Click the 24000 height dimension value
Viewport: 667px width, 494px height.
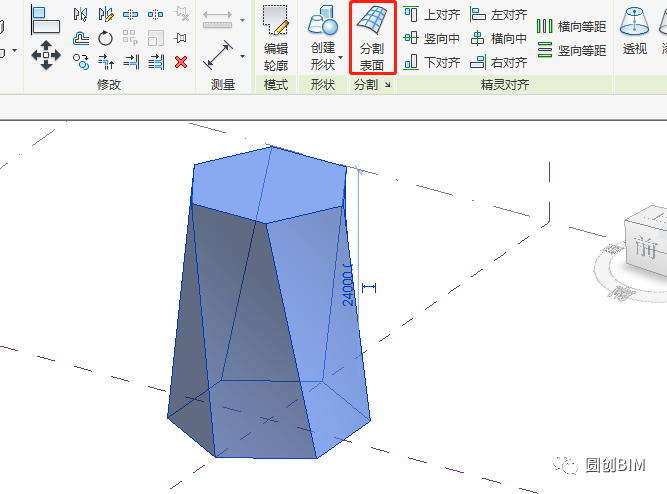coord(348,286)
